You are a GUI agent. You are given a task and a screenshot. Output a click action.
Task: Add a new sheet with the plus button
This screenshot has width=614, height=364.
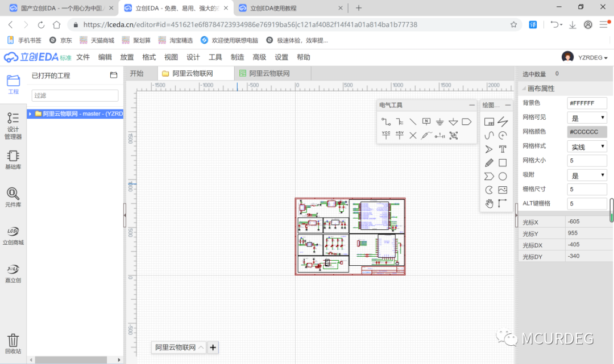(213, 347)
